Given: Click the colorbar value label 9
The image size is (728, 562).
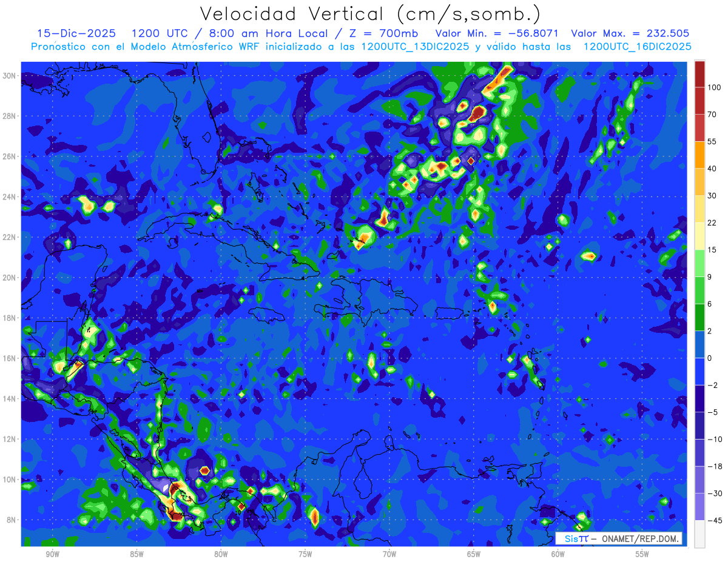Looking at the screenshot, I should 710,276.
